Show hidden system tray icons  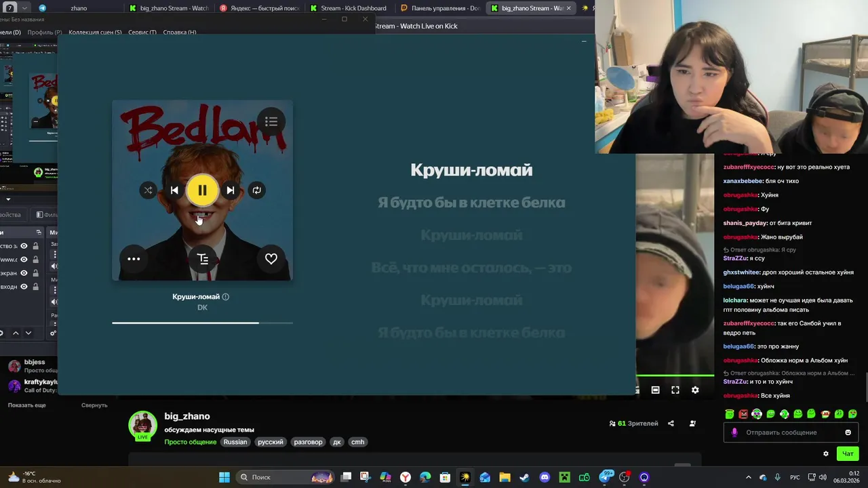[x=749, y=477]
